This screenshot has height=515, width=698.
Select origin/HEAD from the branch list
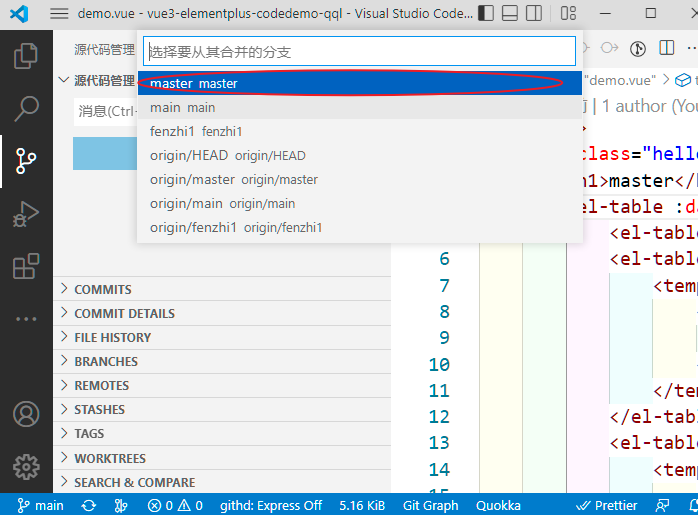[360, 155]
